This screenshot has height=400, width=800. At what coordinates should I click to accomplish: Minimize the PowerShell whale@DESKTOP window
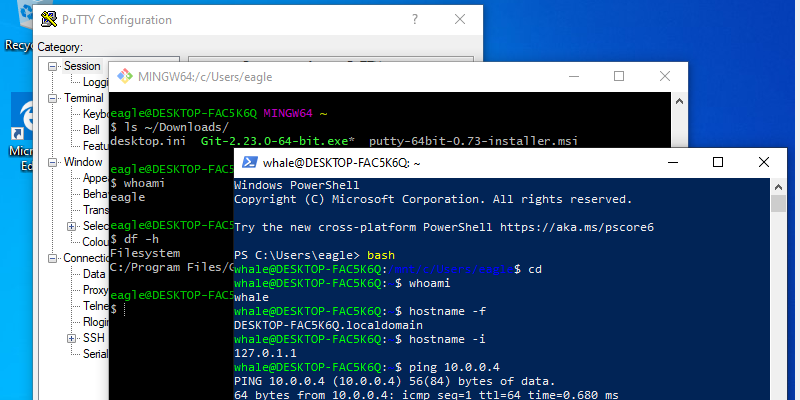[x=672, y=162]
